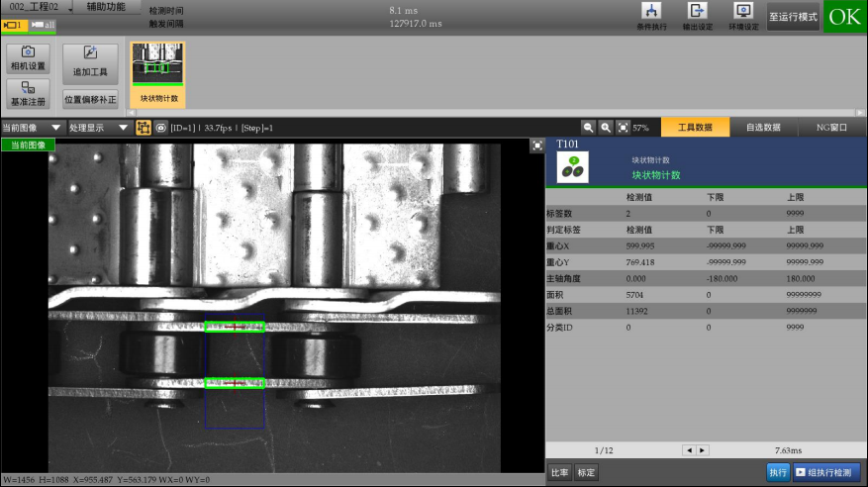Toggle the eye visibility icon in image toolbar
Screen dimensions: 868x487
click(x=160, y=128)
